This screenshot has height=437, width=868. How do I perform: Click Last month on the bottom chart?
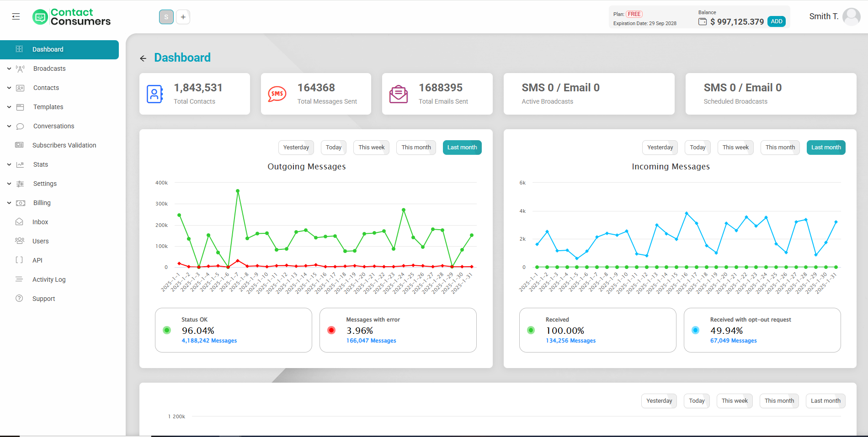(x=825, y=401)
